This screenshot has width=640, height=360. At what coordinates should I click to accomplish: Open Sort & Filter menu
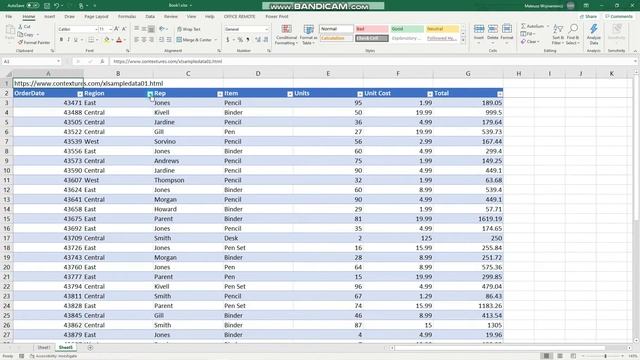tap(557, 34)
